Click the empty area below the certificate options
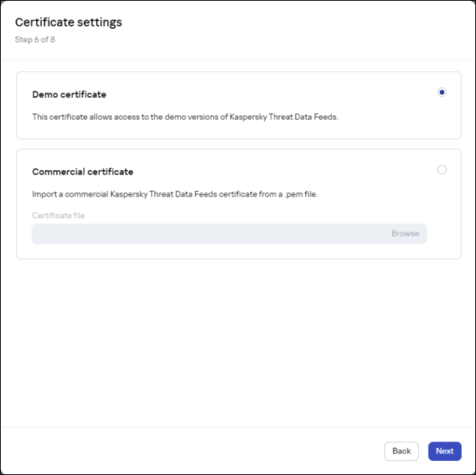 click(x=238, y=339)
